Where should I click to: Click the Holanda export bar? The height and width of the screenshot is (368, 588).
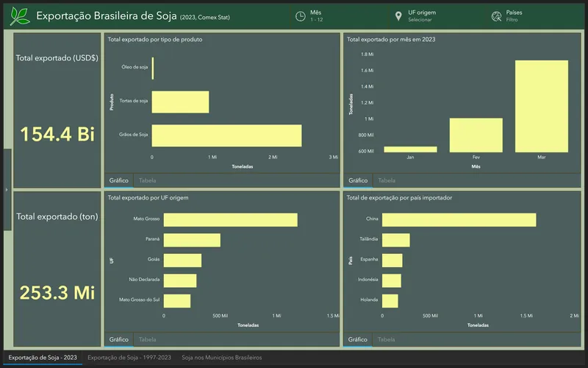[x=390, y=301]
